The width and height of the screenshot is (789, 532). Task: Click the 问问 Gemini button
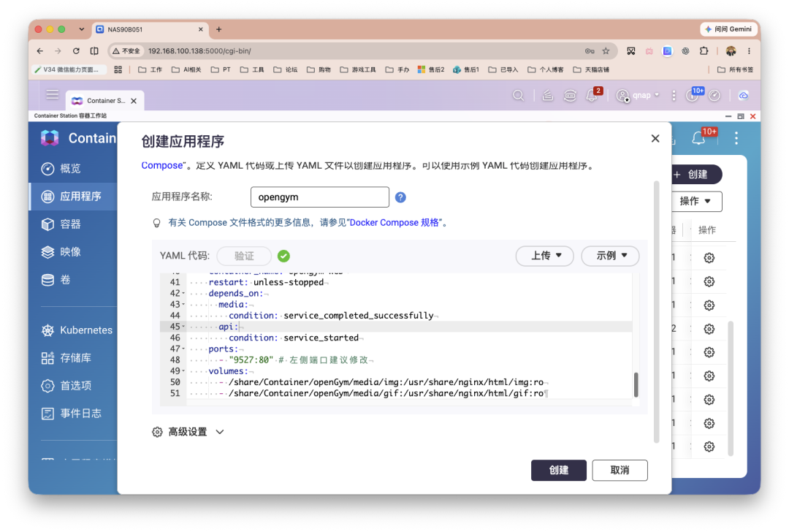click(728, 29)
